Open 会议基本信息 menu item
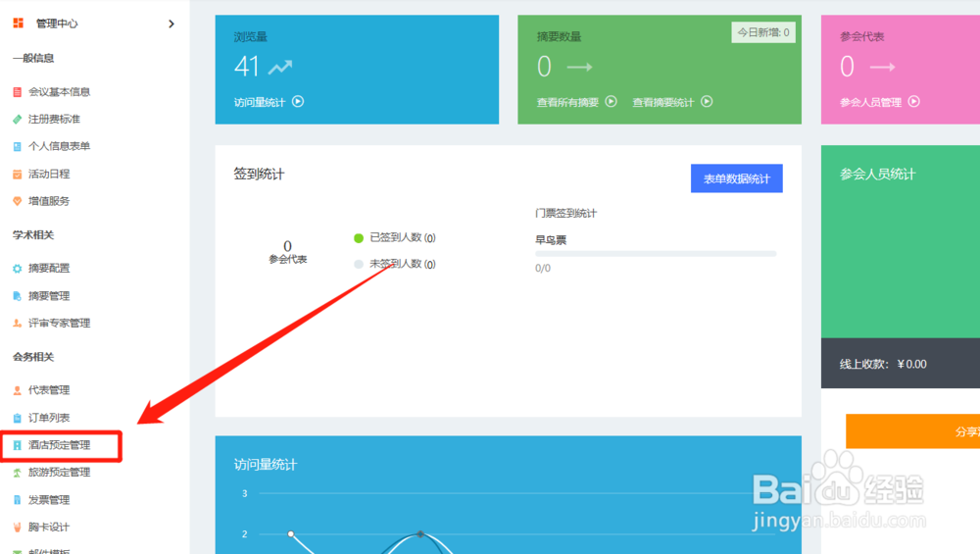The image size is (980, 554). pyautogui.click(x=60, y=92)
